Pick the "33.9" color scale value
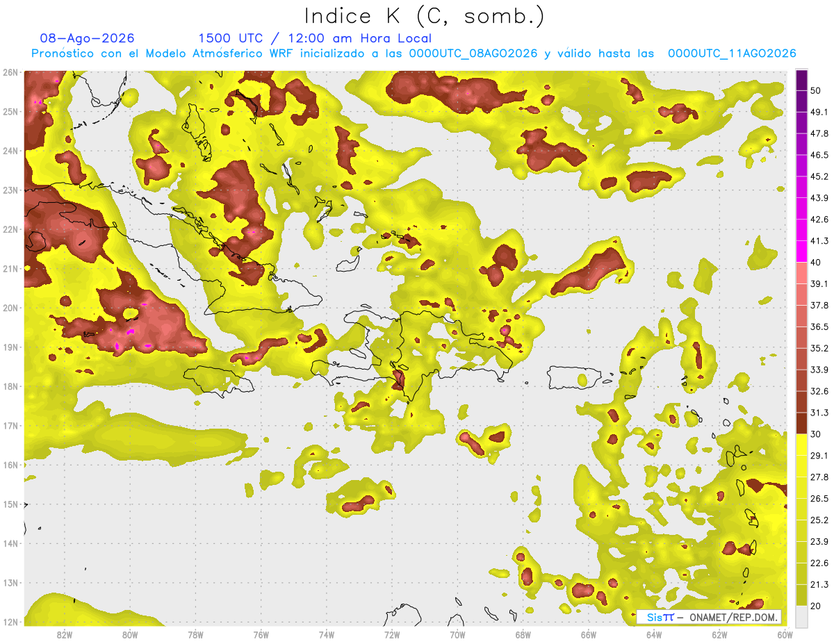Screen dimensions: 834x644 click(x=819, y=370)
